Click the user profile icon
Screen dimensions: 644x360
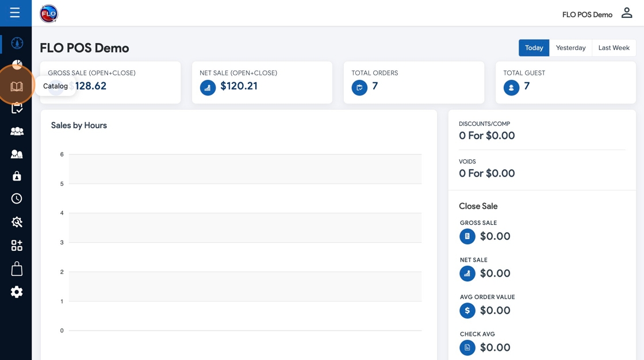pos(627,13)
